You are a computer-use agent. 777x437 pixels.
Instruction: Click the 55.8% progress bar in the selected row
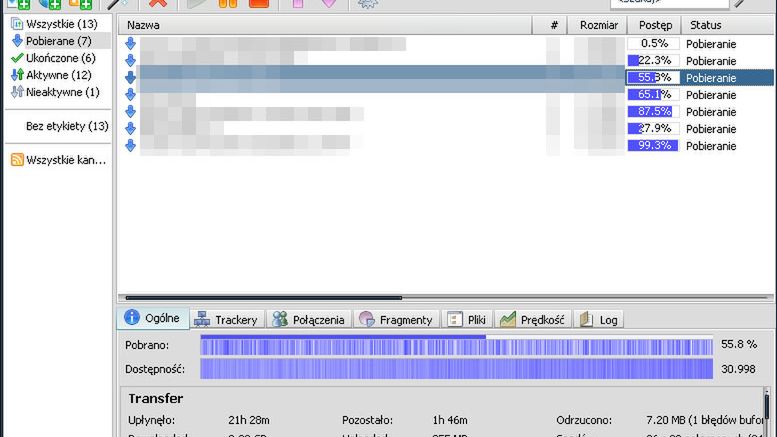[x=653, y=77]
